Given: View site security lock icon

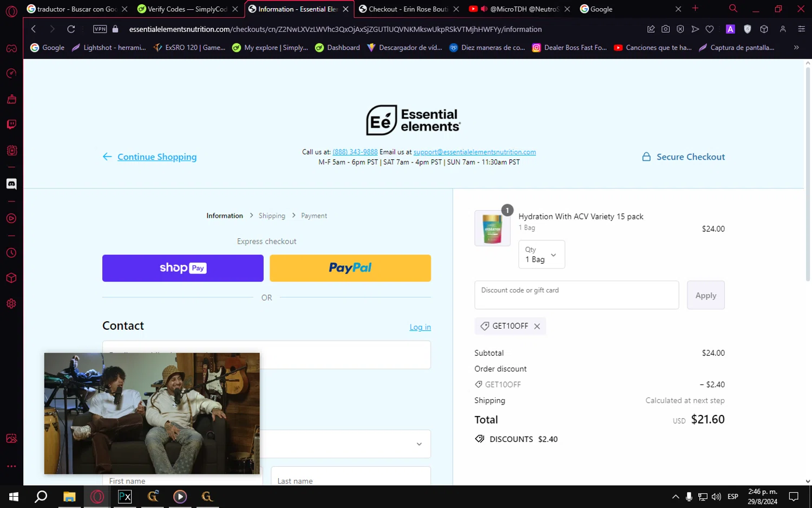Looking at the screenshot, I should pyautogui.click(x=115, y=29).
